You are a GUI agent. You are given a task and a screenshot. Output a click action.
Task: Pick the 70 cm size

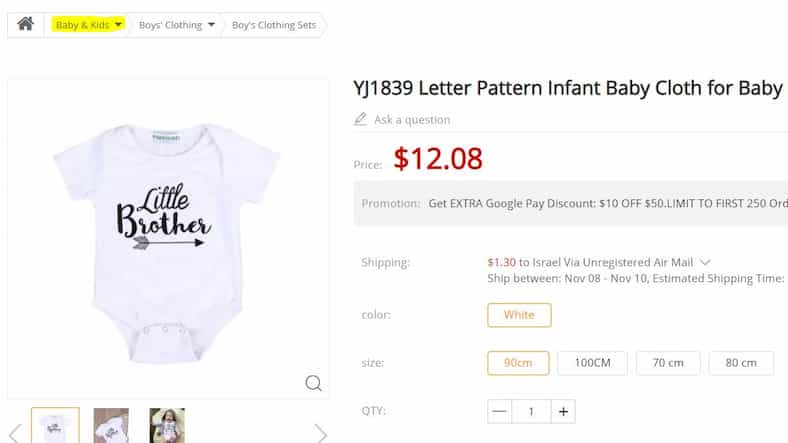tap(667, 362)
